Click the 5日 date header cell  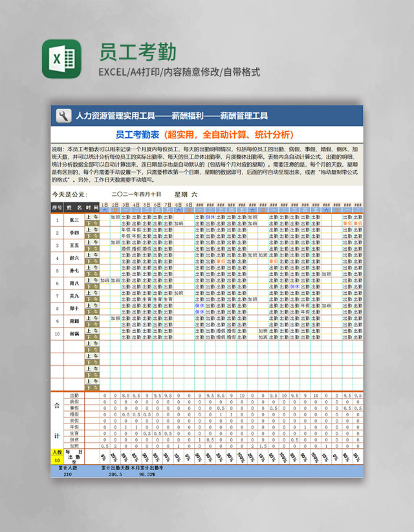point(147,205)
